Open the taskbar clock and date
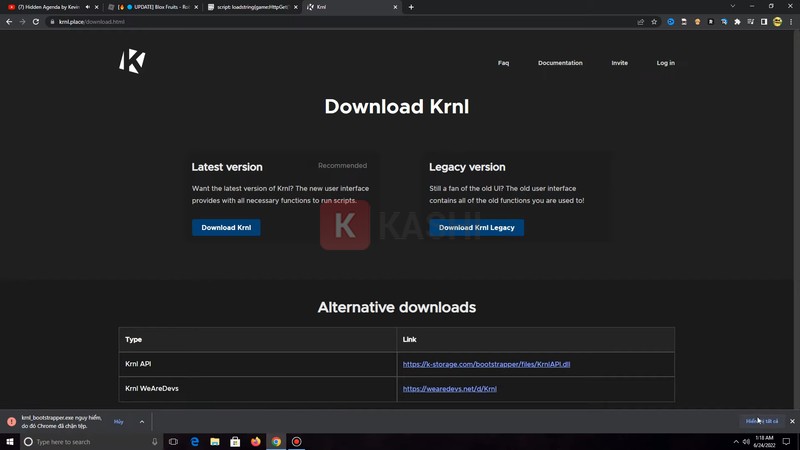 764,442
